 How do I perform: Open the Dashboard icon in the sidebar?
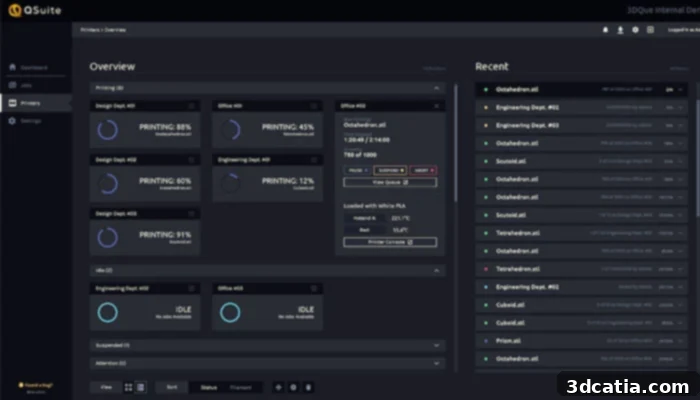pos(12,67)
